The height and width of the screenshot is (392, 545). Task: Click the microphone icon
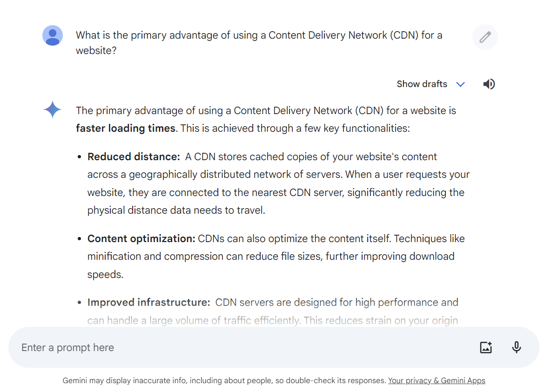[516, 347]
